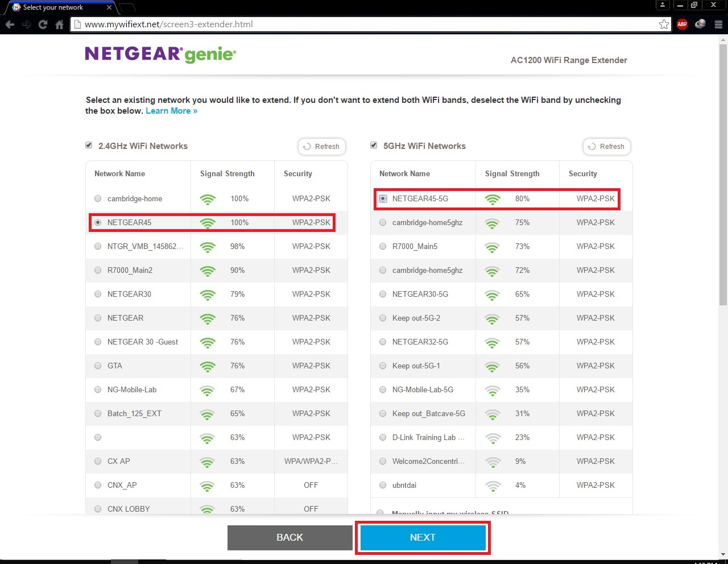This screenshot has width=728, height=564.
Task: Uncheck the 2.4GHz WiFi Networks checkbox
Action: click(x=89, y=145)
